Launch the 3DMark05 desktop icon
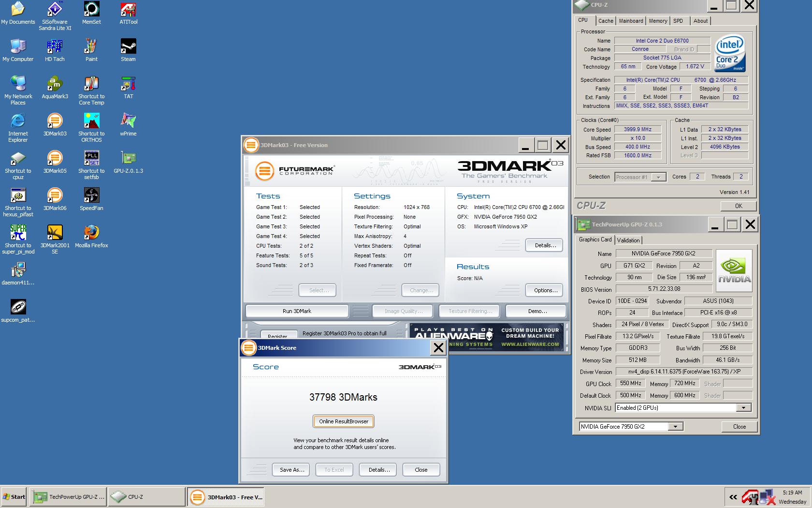812x508 pixels. pyautogui.click(x=55, y=162)
